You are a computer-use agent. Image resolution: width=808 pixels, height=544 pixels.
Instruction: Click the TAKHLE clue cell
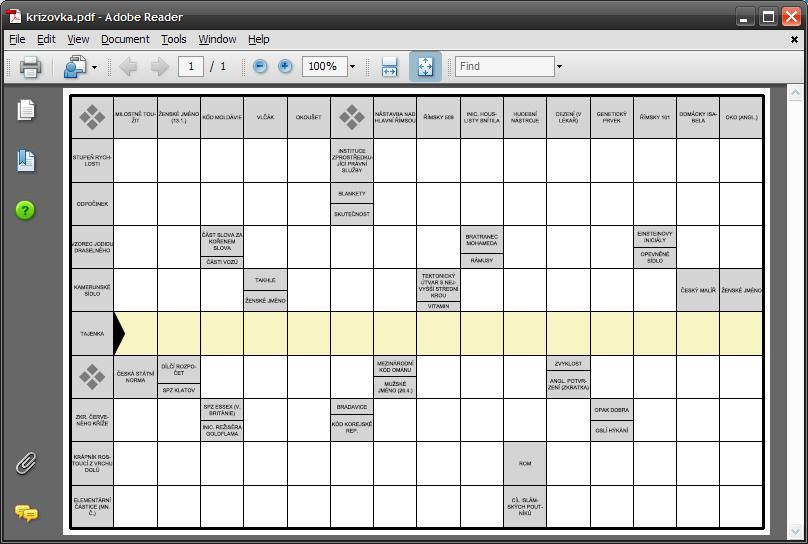click(x=265, y=280)
